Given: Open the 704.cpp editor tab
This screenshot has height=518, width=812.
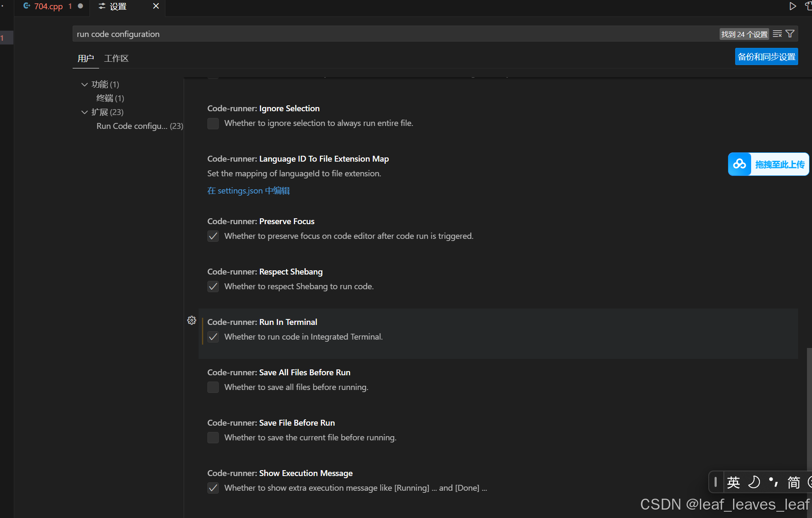Looking at the screenshot, I should (x=52, y=6).
